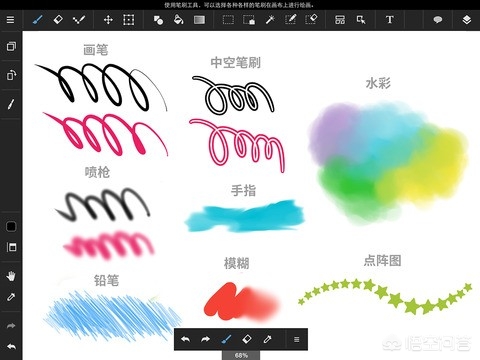Choose the Move tool

[108, 20]
